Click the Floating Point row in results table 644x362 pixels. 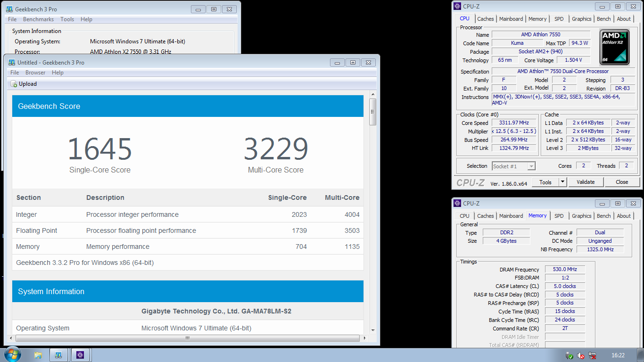point(188,230)
